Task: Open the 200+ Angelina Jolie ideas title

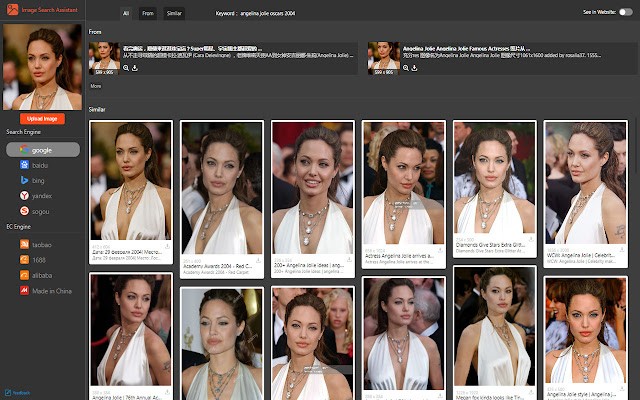Action: tap(309, 265)
